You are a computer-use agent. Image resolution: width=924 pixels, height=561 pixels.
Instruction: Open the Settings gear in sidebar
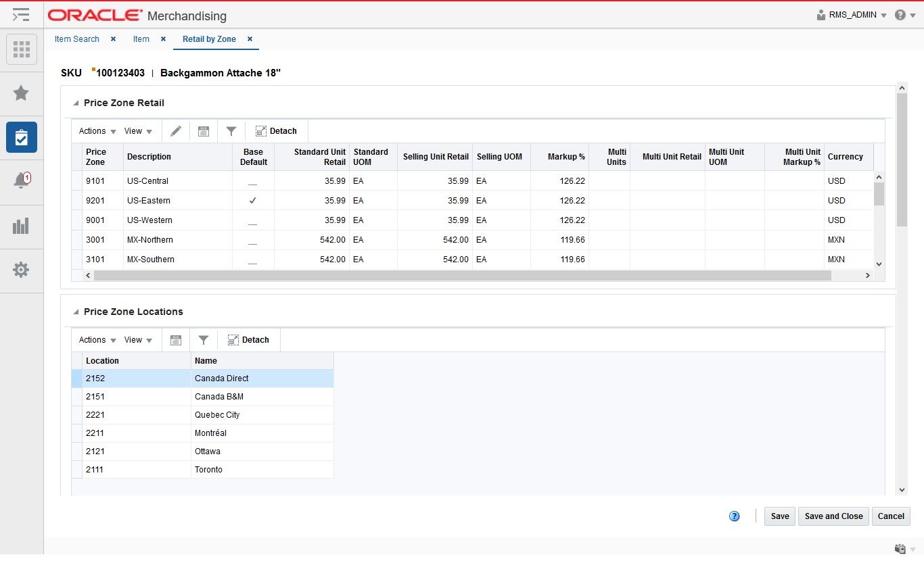pos(21,270)
